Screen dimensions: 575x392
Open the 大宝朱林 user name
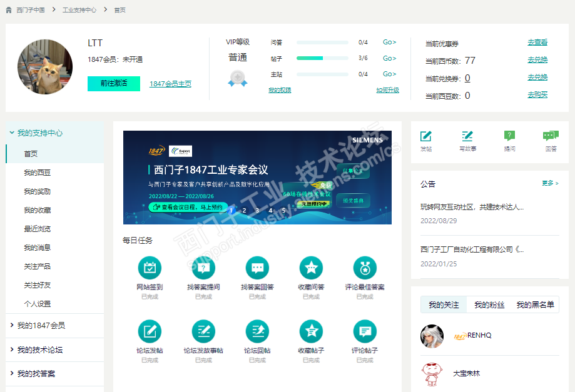[x=467, y=373]
